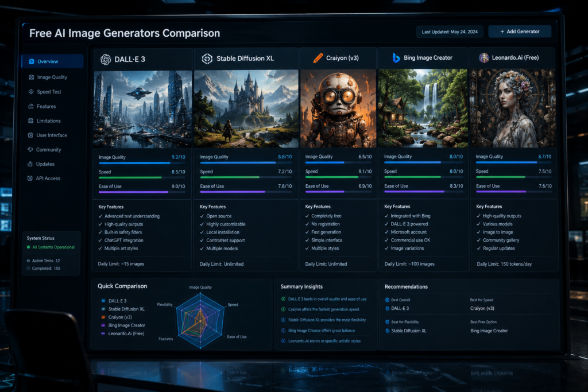Open the Image Quality menu item
588x392 pixels.
coord(52,77)
